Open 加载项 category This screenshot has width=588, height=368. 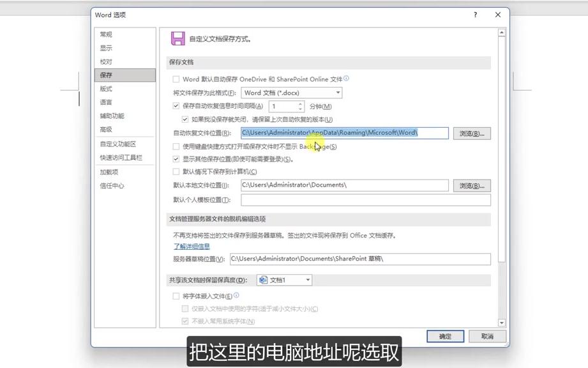tap(125, 172)
